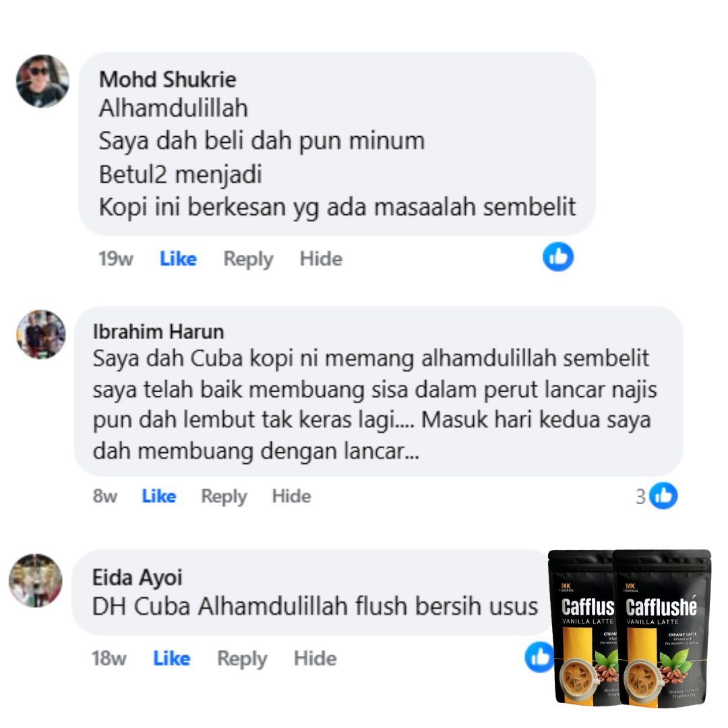Image resolution: width=728 pixels, height=728 pixels.
Task: Click the right Cafflushé Vanilla Latte product image
Action: [662, 628]
